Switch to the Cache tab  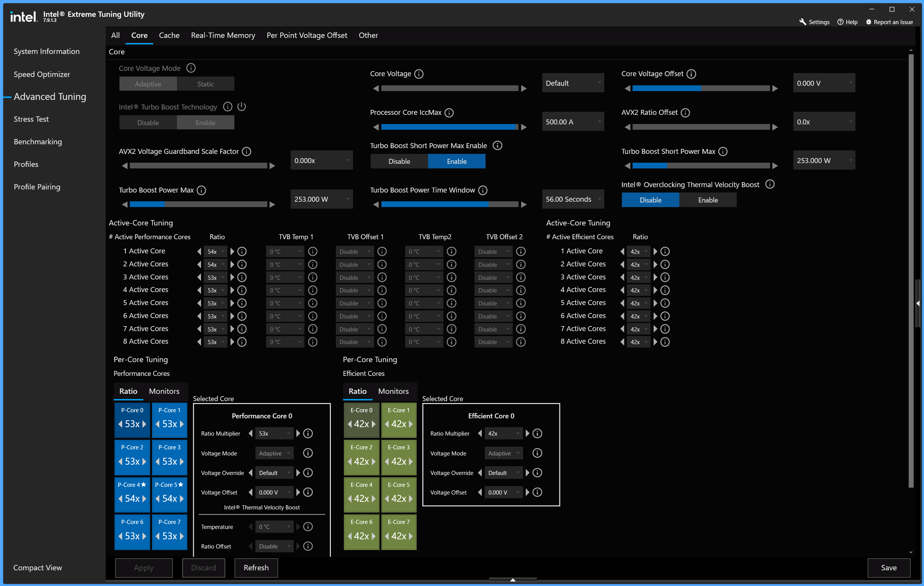pos(169,35)
